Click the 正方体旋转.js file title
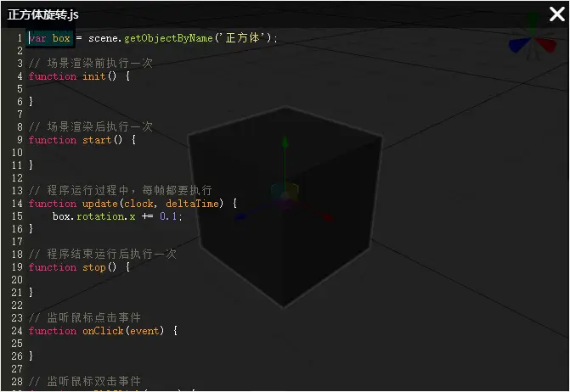Viewport: 570px width, 392px height. pyautogui.click(x=43, y=15)
